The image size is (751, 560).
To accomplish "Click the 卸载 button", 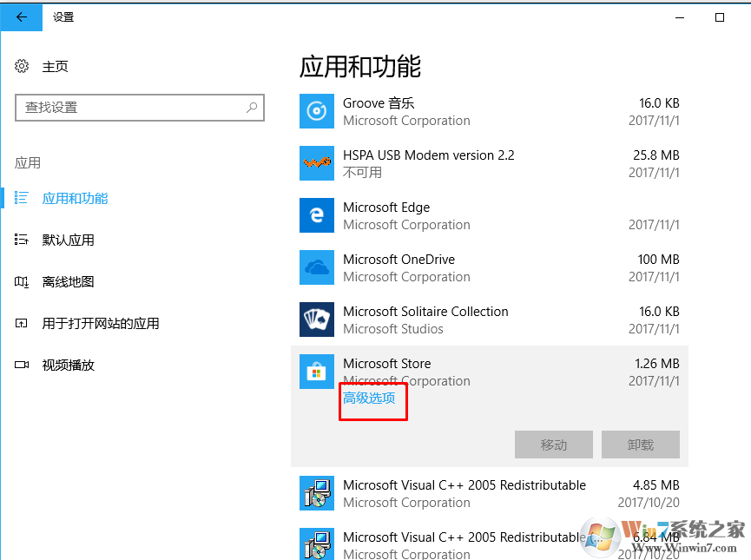I will coord(640,445).
